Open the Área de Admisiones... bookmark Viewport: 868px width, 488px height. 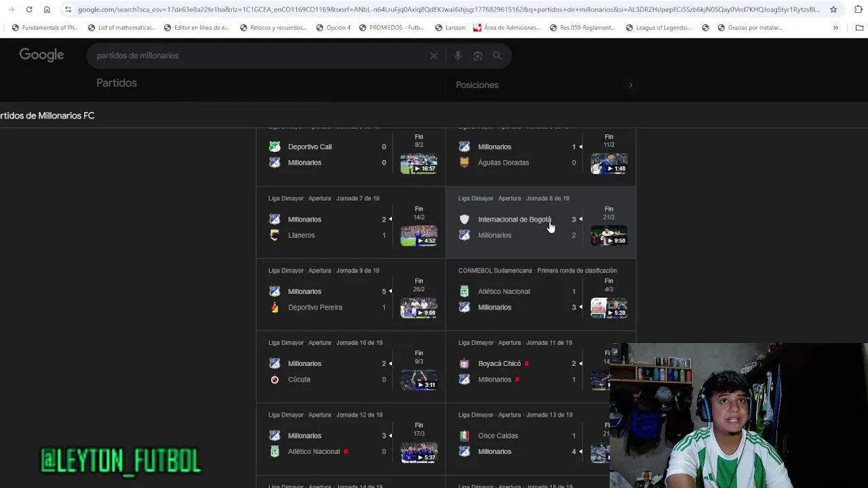tap(507, 28)
